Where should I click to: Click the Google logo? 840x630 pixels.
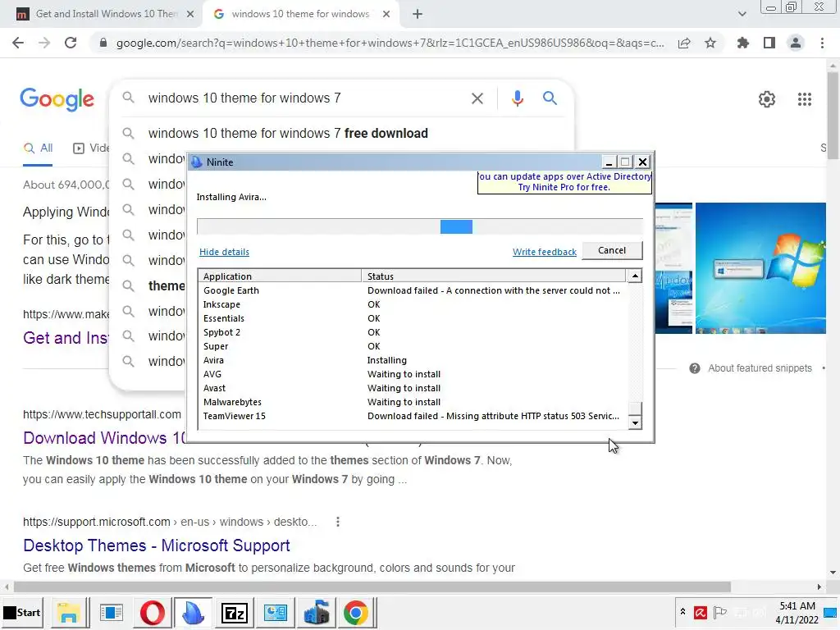tap(57, 99)
